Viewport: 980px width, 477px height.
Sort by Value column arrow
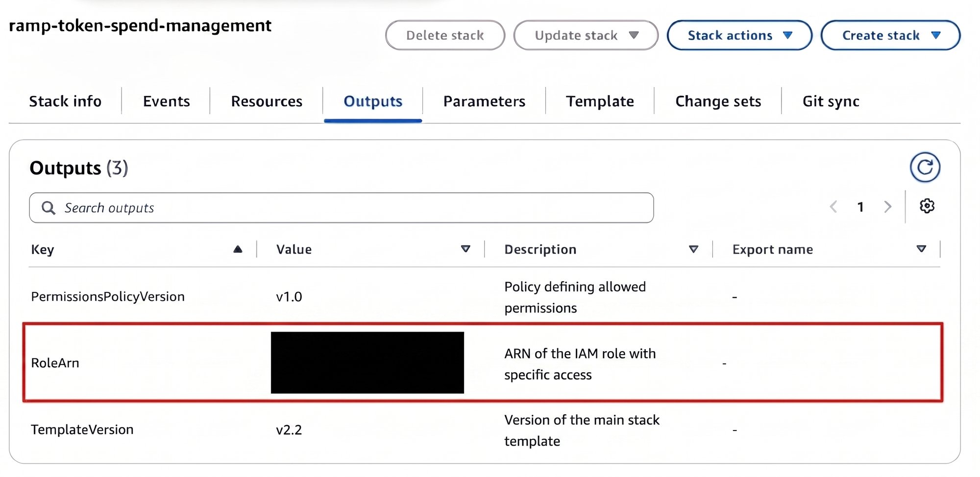coord(465,249)
